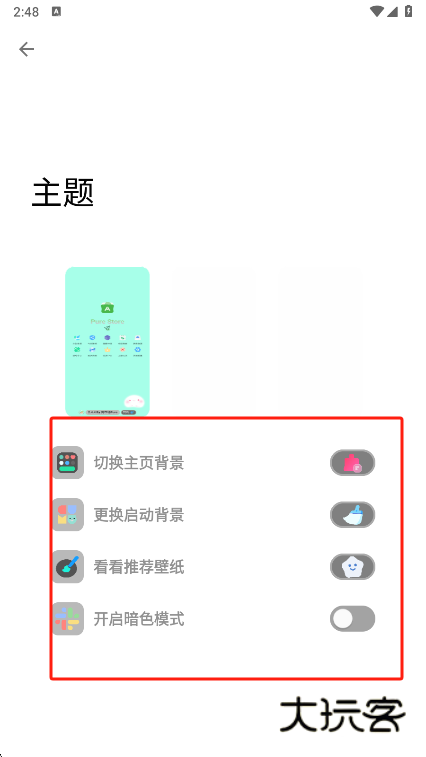Image resolution: width=426 pixels, height=757 pixels.
Task: Tap the Wi-Fi status bar icon
Action: click(377, 12)
